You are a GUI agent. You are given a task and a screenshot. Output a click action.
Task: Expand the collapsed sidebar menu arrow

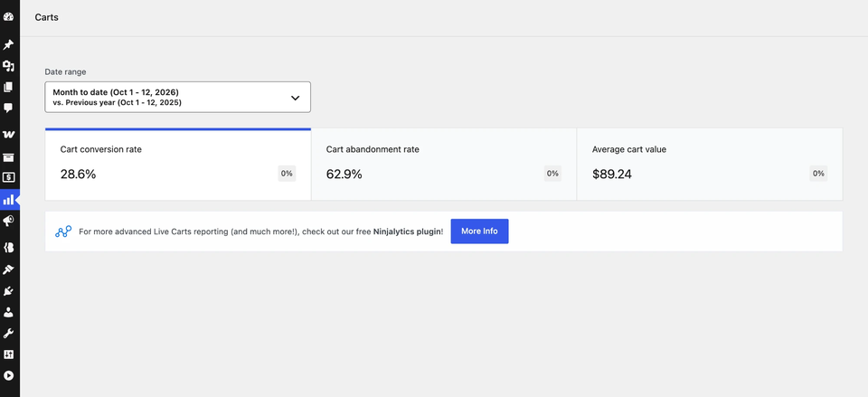(x=8, y=375)
